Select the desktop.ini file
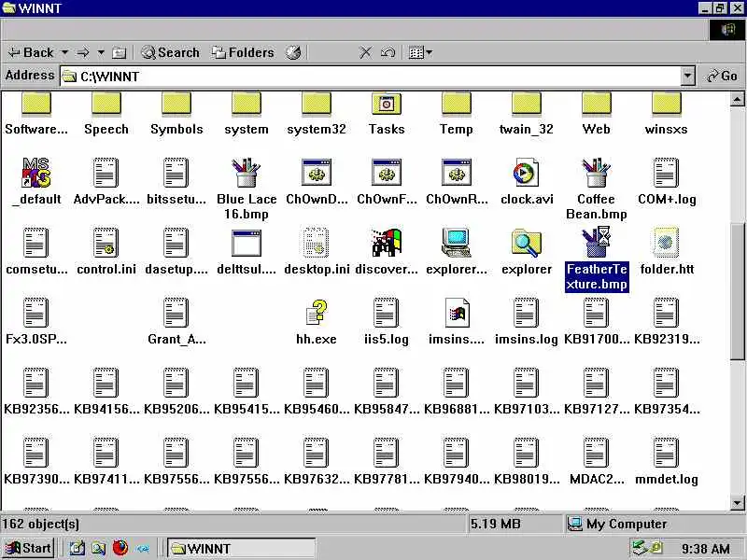Viewport: 747px width, 560px height. coord(317,251)
